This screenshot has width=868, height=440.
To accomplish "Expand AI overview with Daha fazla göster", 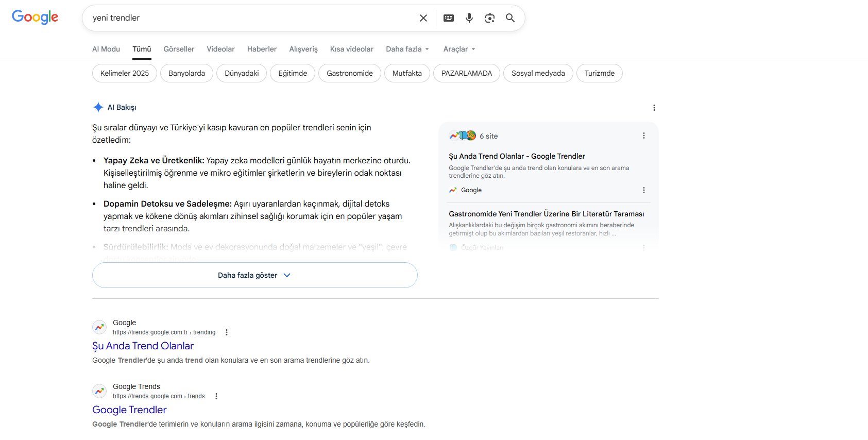I will click(x=254, y=275).
